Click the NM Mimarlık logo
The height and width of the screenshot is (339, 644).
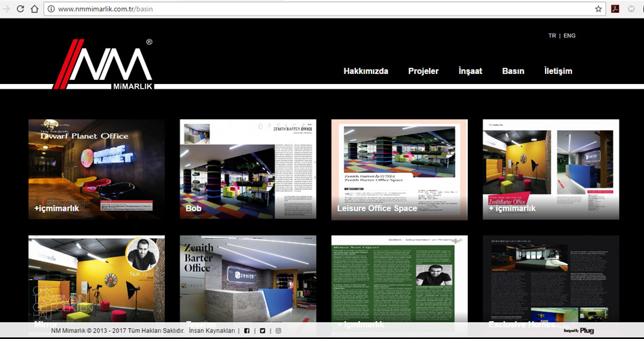tap(103, 64)
